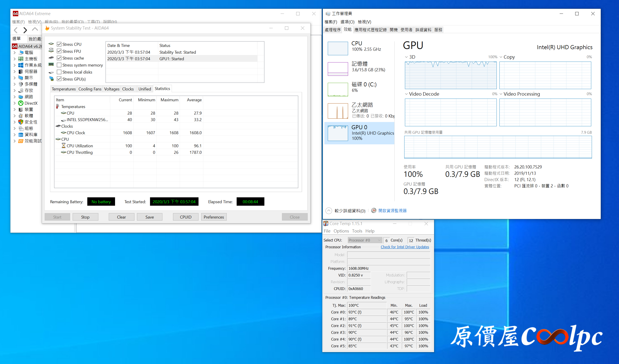Open the Copy graph engine dropdown
The width and height of the screenshot is (619, 364).
[501, 57]
